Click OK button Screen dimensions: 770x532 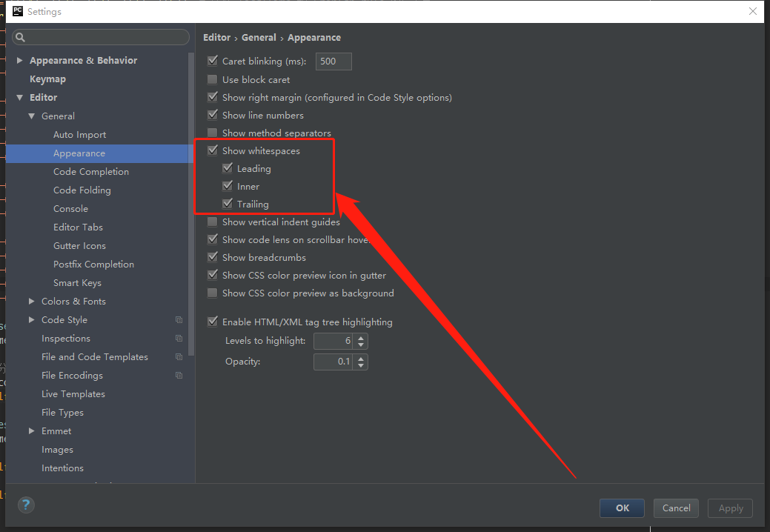coord(623,508)
